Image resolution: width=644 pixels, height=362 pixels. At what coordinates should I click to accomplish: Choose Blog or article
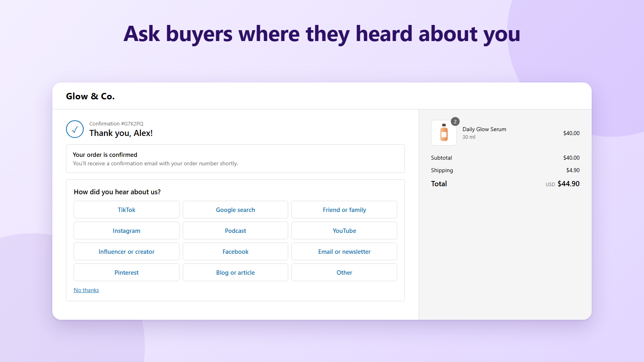[235, 272]
